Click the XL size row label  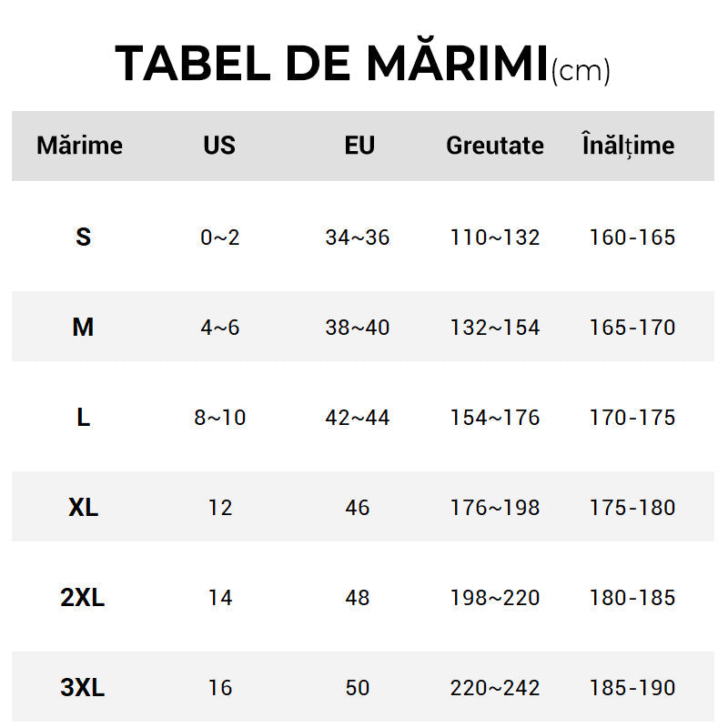[x=83, y=507]
